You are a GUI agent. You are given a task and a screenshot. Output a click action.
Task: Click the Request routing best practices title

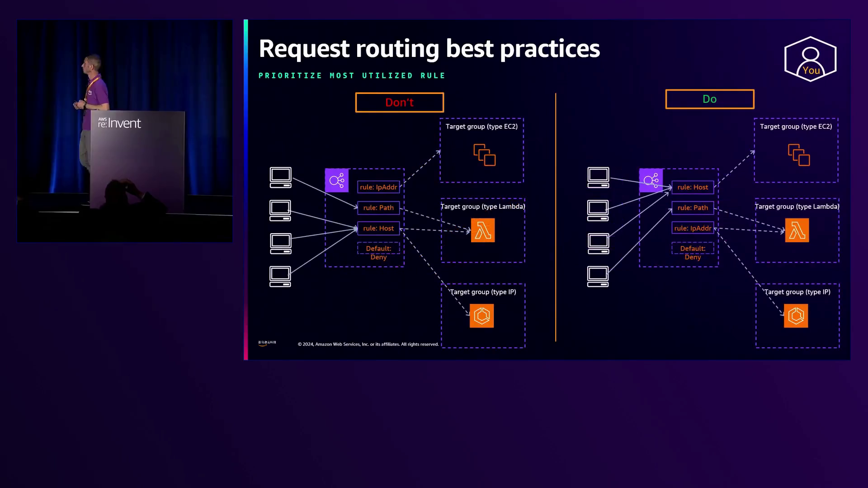(429, 49)
